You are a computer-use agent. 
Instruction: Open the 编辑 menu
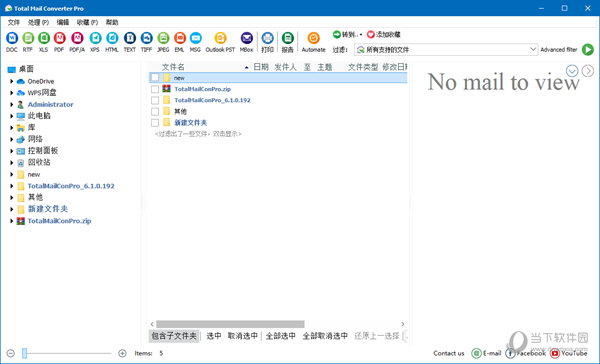pos(63,22)
